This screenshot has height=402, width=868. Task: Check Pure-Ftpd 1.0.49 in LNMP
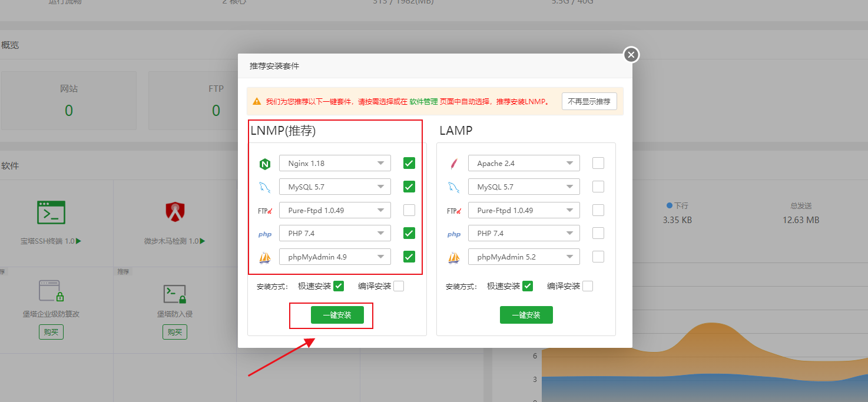click(409, 210)
